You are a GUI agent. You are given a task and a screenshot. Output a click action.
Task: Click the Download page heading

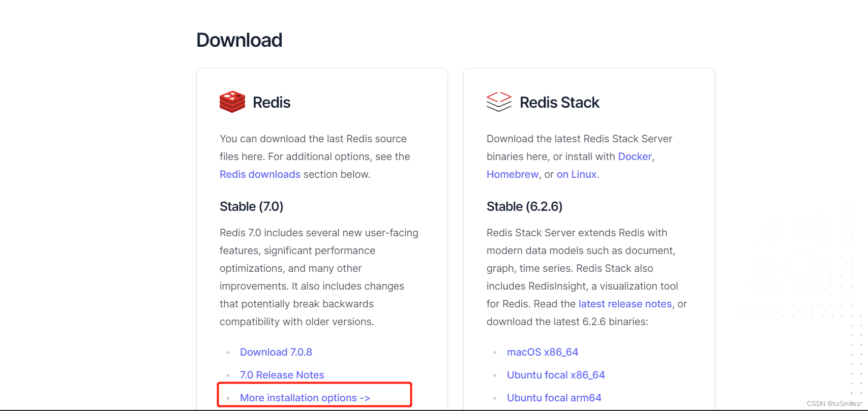239,40
